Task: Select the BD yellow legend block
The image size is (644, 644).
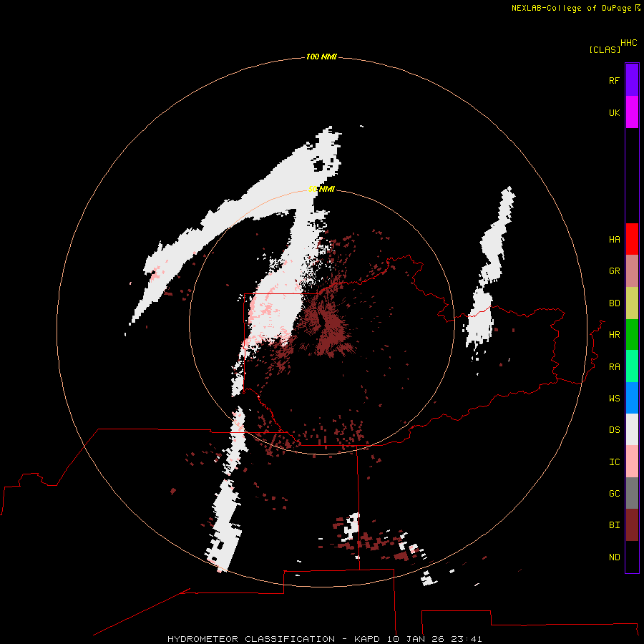Action: (632, 303)
